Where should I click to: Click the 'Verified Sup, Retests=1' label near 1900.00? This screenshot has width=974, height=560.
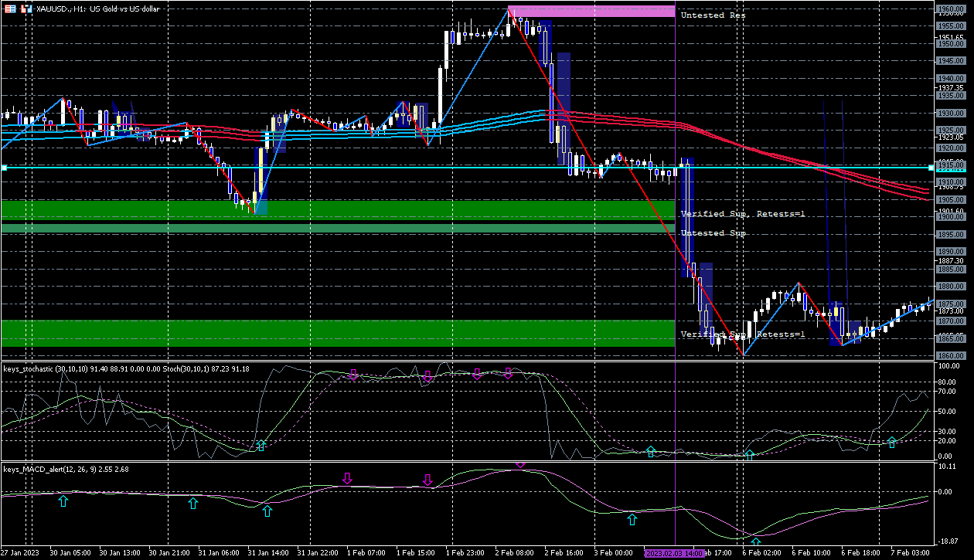coord(743,213)
